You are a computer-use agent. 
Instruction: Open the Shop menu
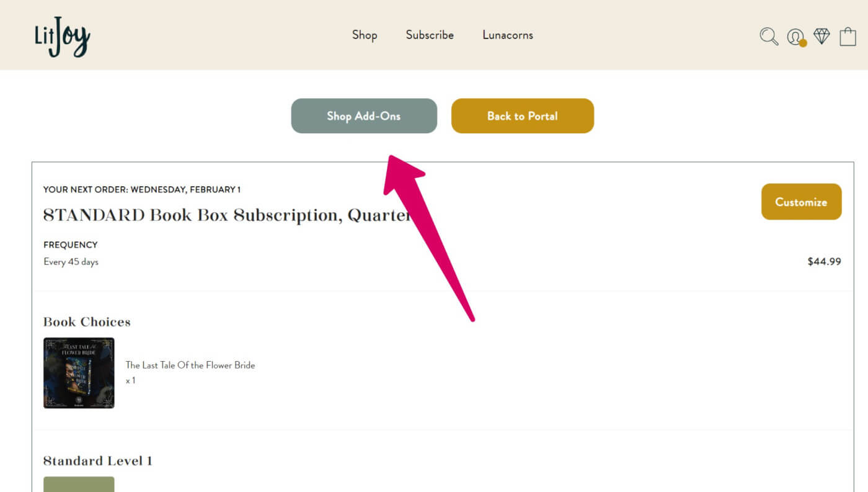point(365,35)
